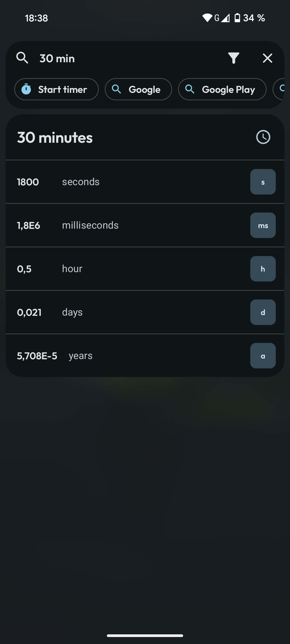Tap the magnifying glass search icon

point(22,58)
